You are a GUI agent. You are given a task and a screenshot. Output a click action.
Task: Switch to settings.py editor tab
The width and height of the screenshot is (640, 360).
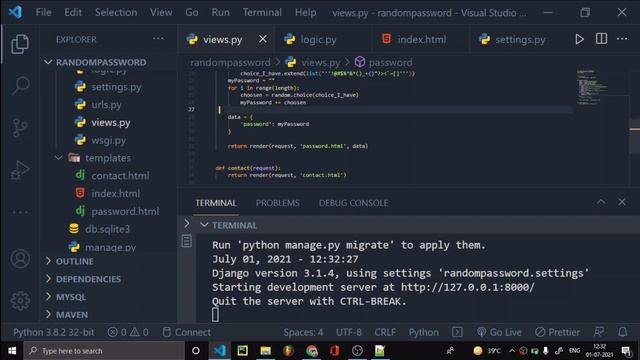tap(520, 40)
